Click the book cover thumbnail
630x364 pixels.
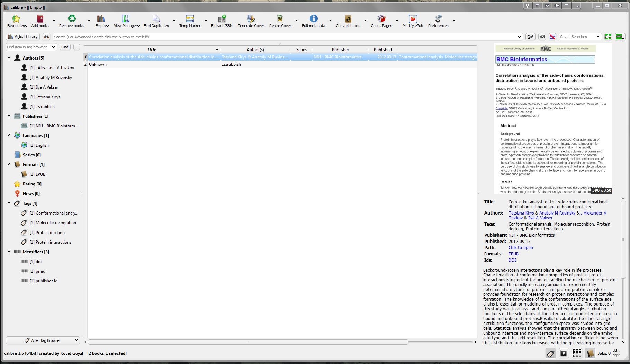[553, 118]
